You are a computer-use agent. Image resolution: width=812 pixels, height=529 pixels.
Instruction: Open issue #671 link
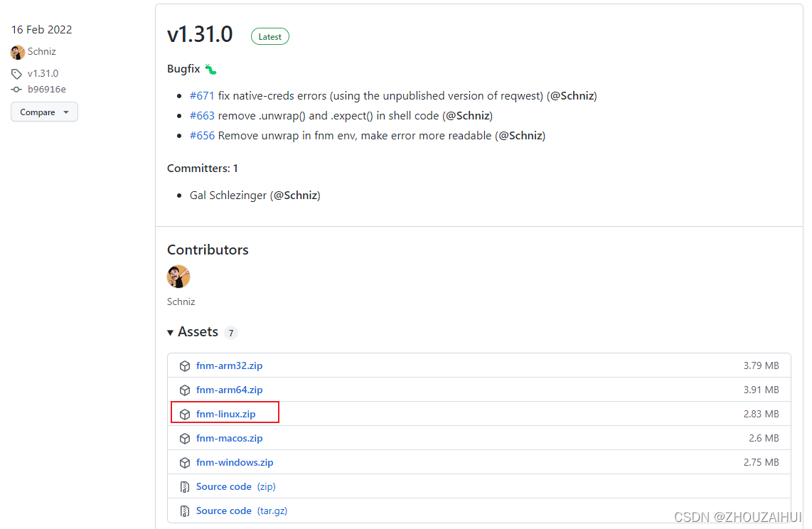[202, 95]
